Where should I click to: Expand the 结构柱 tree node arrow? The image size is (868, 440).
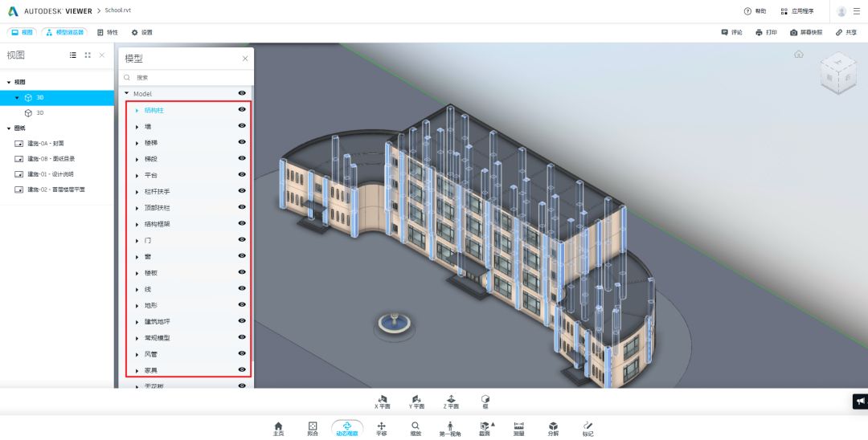[137, 111]
